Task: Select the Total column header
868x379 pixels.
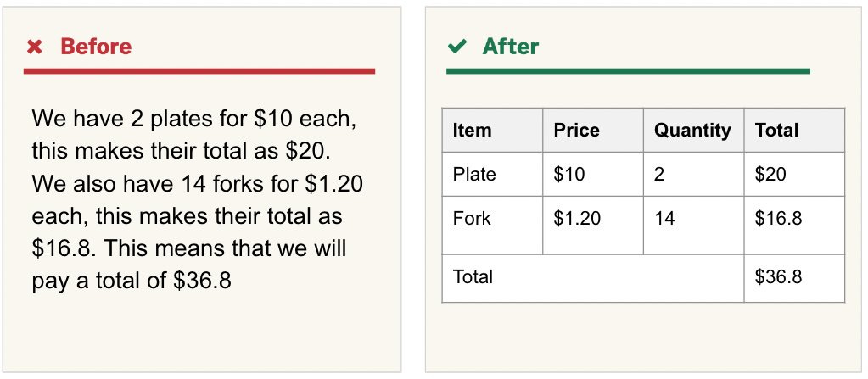Action: [794, 130]
